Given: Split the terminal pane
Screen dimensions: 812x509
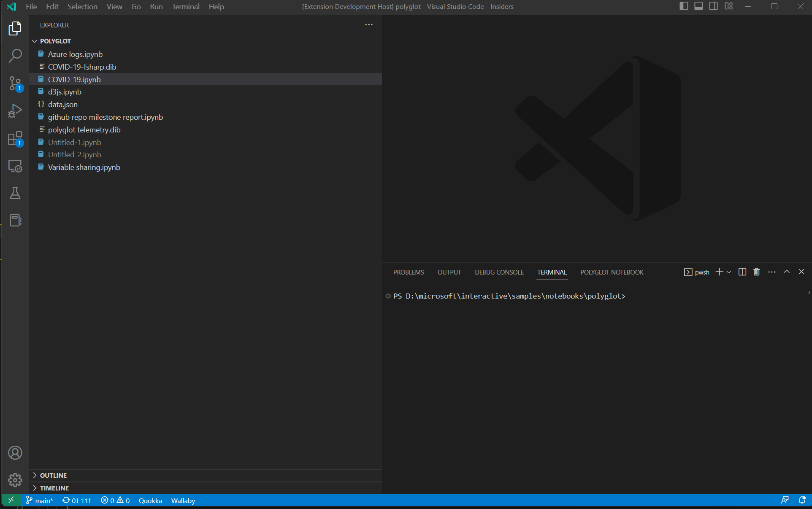Looking at the screenshot, I should tap(742, 272).
